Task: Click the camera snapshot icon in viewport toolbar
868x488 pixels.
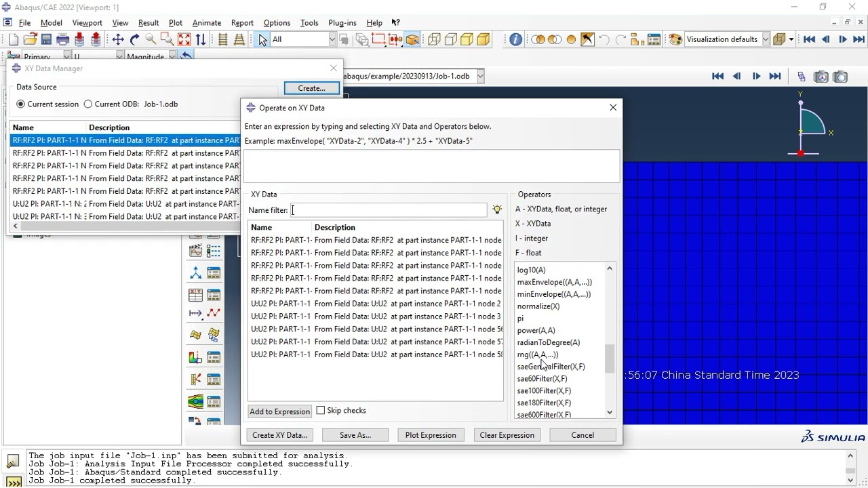Action: point(840,77)
